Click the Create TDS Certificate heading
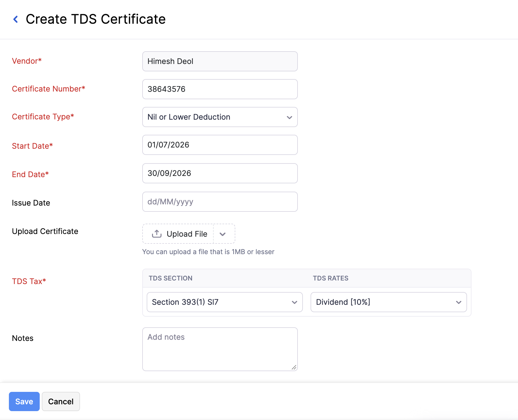 (x=96, y=19)
